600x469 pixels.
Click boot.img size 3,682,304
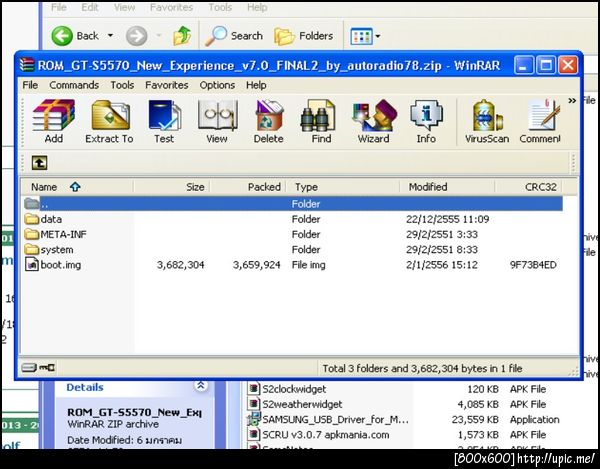point(180,265)
